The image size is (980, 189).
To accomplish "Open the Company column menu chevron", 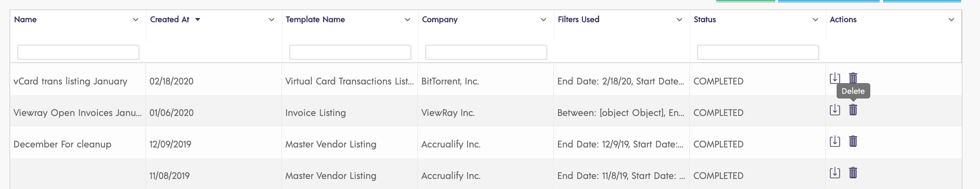I will (x=543, y=20).
